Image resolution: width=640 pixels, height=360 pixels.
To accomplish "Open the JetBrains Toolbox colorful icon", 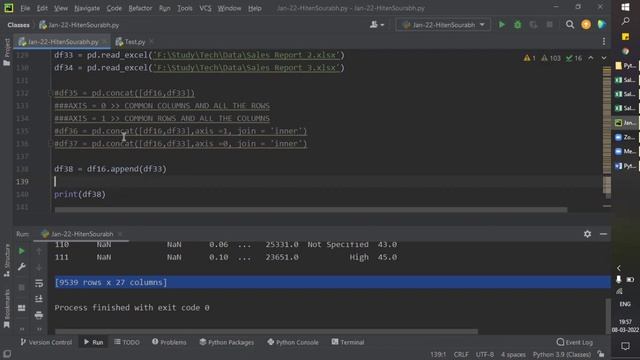I will (602, 25).
